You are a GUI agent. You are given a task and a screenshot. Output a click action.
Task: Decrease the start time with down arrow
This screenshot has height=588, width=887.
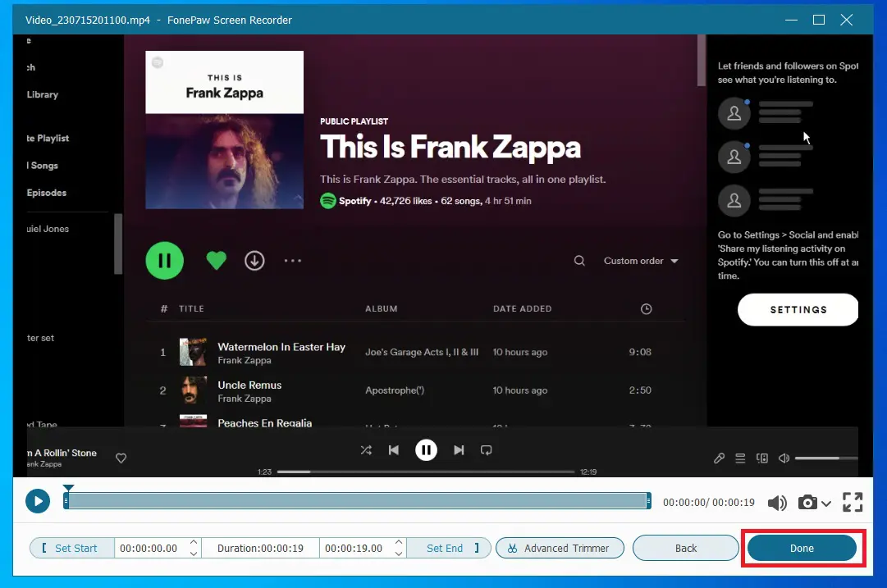(194, 554)
